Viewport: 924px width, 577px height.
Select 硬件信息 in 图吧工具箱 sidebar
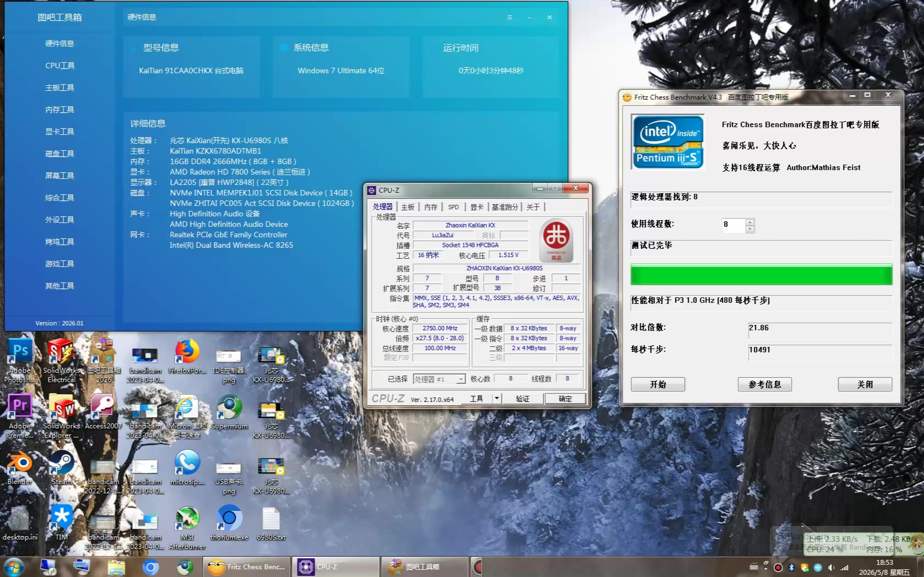click(x=60, y=43)
